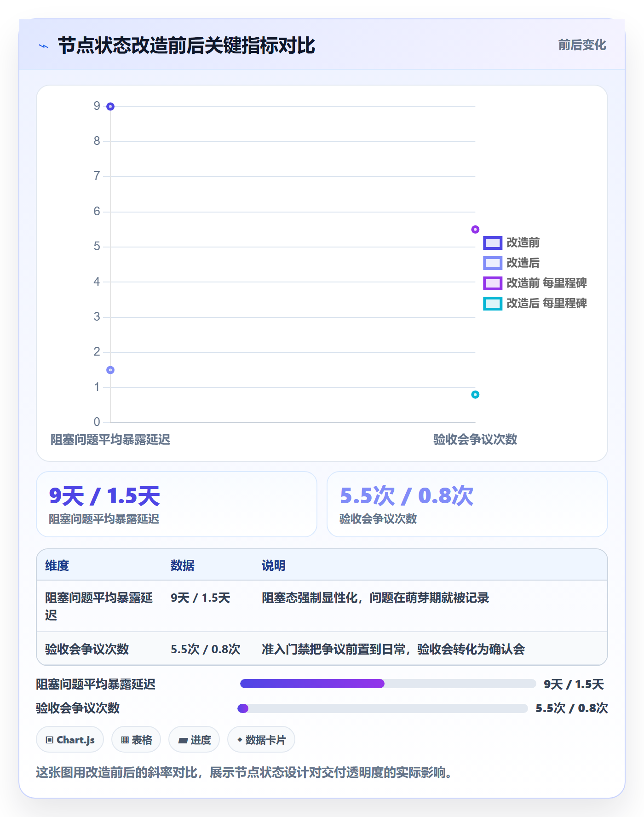Click the data point at value 9
The height and width of the screenshot is (817, 644).
110,107
